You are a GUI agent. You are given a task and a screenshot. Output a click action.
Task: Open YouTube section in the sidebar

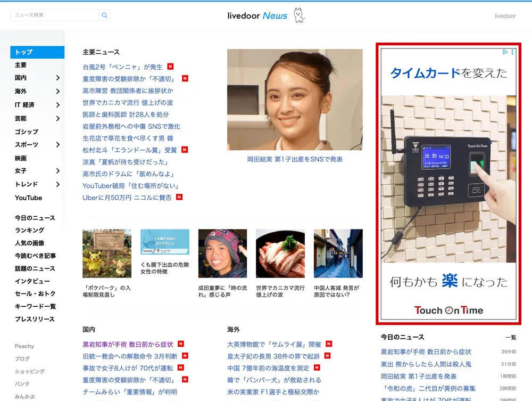pos(29,198)
